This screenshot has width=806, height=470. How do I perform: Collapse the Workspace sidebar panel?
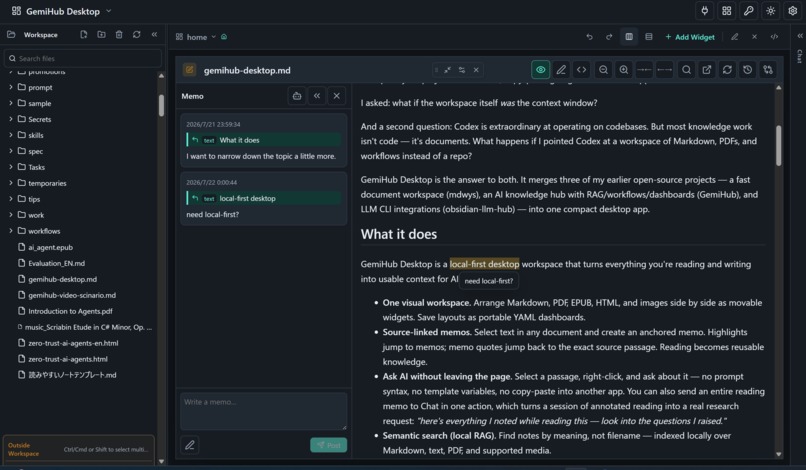point(154,34)
